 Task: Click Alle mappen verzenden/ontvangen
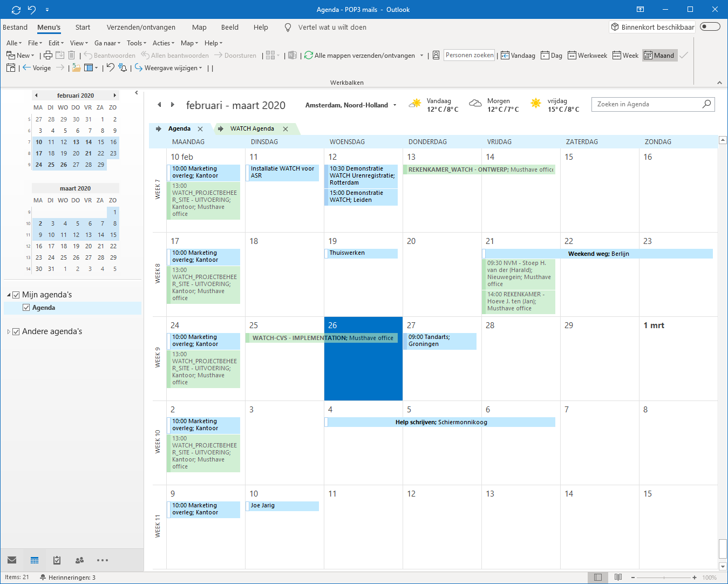pyautogui.click(x=359, y=55)
